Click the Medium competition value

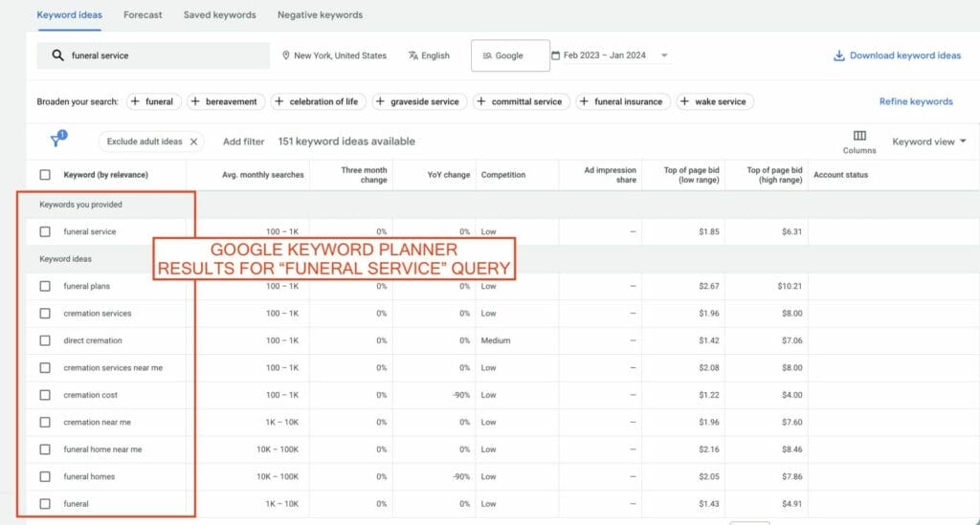click(496, 340)
